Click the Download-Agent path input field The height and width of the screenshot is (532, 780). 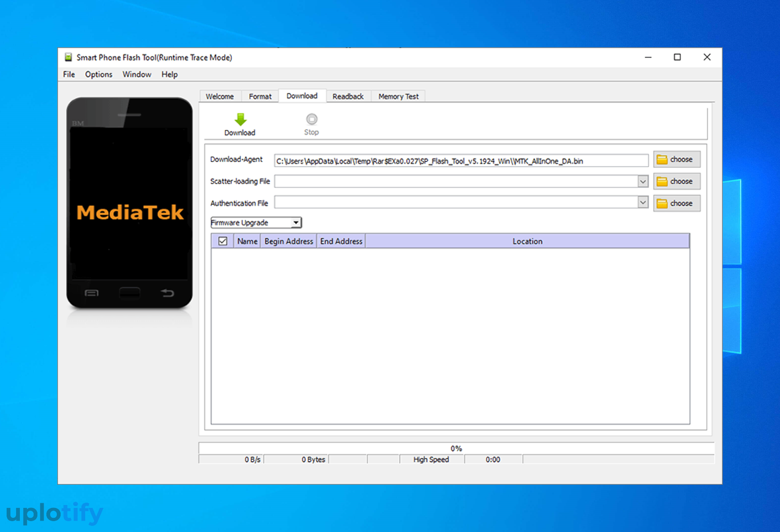tap(461, 161)
